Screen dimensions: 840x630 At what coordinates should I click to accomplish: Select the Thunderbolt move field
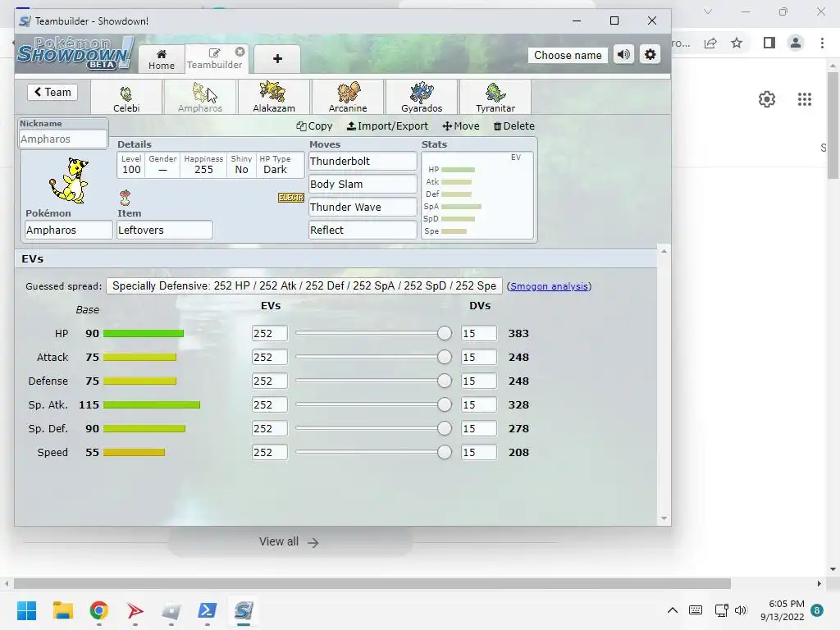click(x=363, y=162)
